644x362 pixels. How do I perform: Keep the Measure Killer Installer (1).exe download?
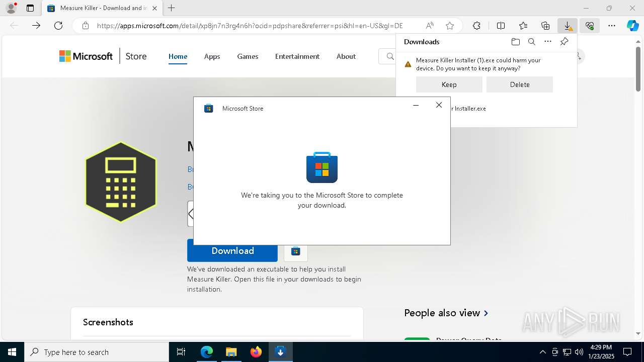(x=449, y=84)
